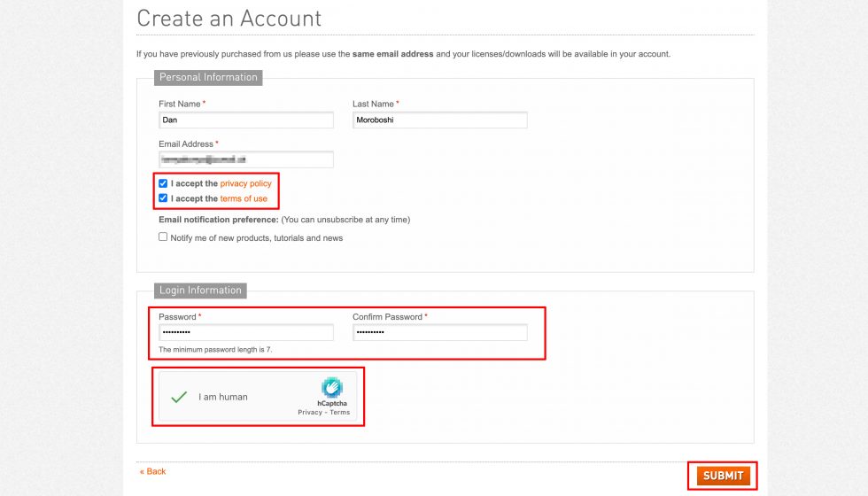The width and height of the screenshot is (868, 496).
Task: Uncheck the accept terms of use checkbox
Action: coord(163,198)
